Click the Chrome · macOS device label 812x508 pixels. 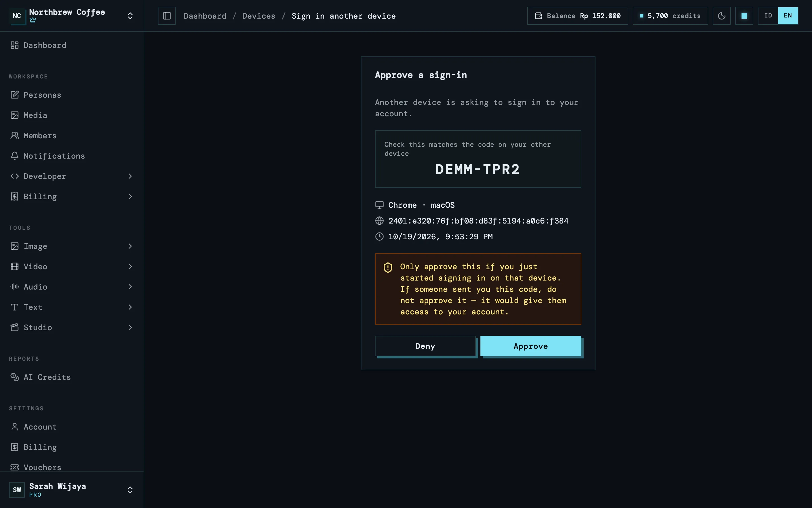[422, 205]
